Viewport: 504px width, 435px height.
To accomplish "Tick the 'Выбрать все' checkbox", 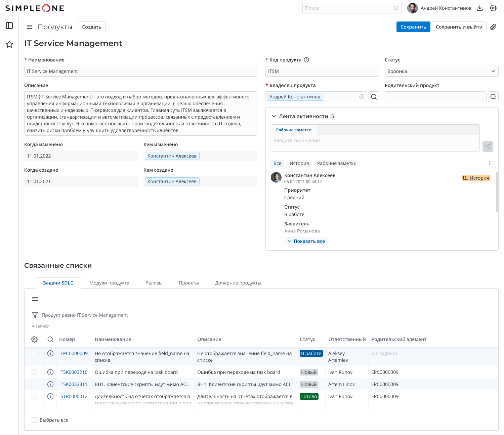I will (34, 420).
